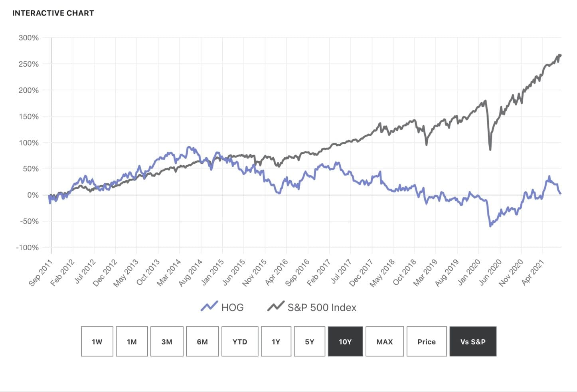Choose the 3M range button
This screenshot has width=577, height=392.
(x=167, y=341)
